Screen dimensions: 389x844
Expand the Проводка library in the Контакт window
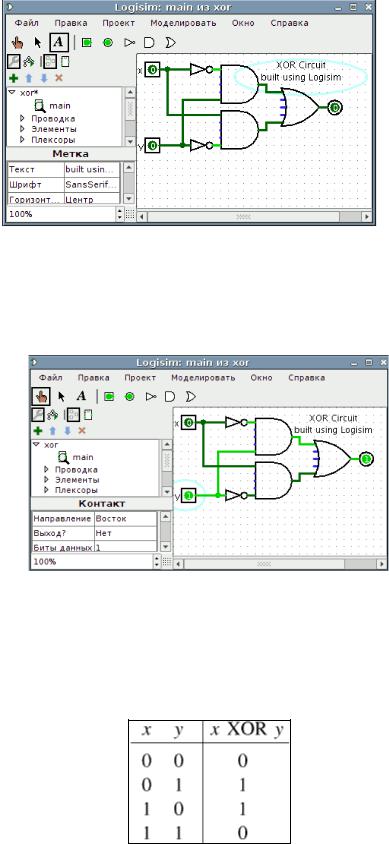click(x=46, y=469)
